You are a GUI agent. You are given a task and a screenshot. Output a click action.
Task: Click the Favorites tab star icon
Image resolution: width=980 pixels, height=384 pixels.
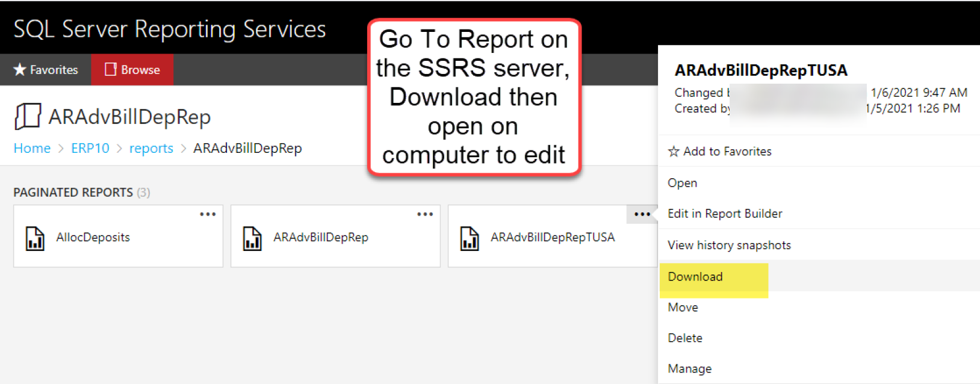pyautogui.click(x=20, y=70)
